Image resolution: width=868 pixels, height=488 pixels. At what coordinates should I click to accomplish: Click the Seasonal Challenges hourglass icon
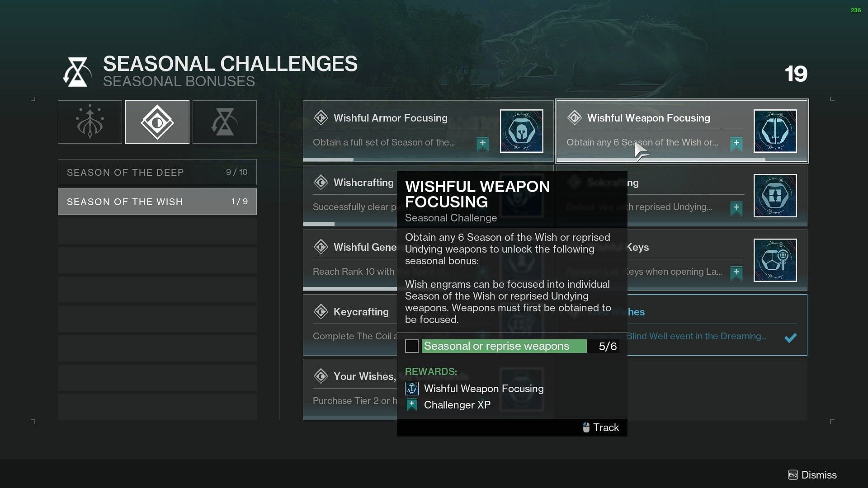coord(224,122)
